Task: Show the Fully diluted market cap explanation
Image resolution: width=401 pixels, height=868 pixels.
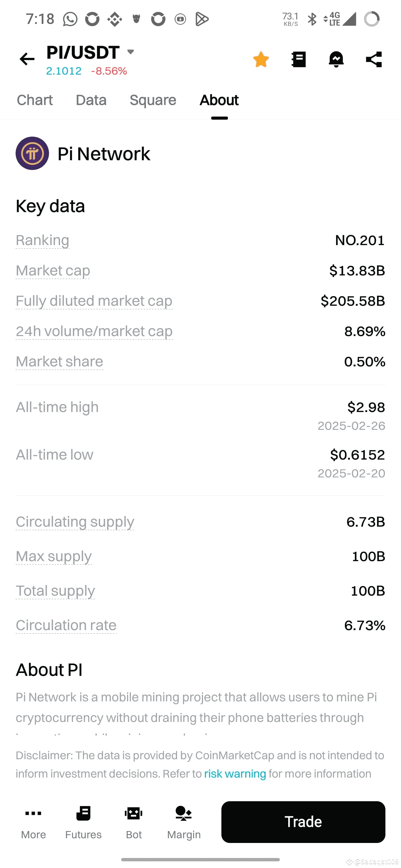Action: 94,301
